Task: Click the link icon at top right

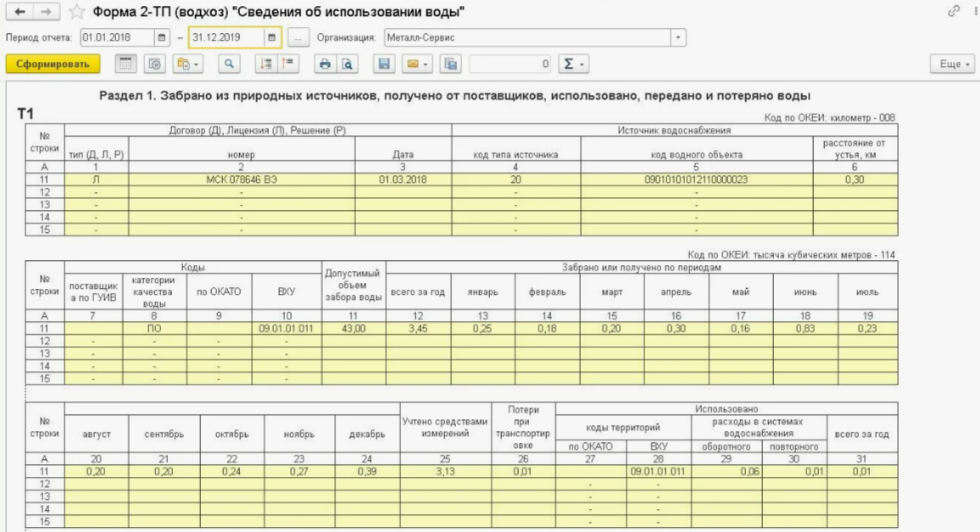Action: (953, 11)
